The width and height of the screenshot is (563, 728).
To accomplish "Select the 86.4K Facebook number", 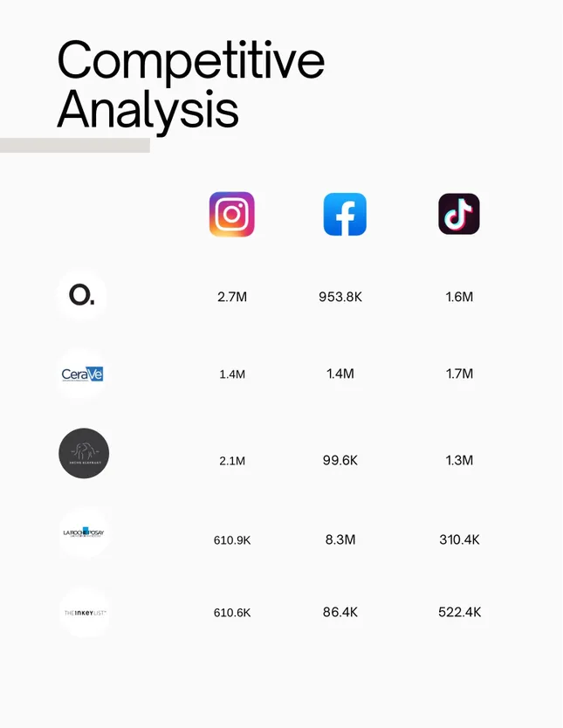I will click(x=340, y=612).
